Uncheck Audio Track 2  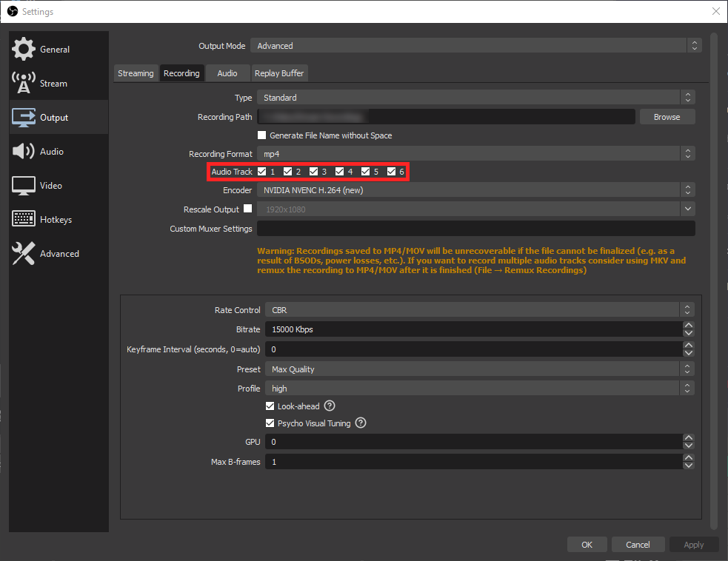click(x=288, y=171)
